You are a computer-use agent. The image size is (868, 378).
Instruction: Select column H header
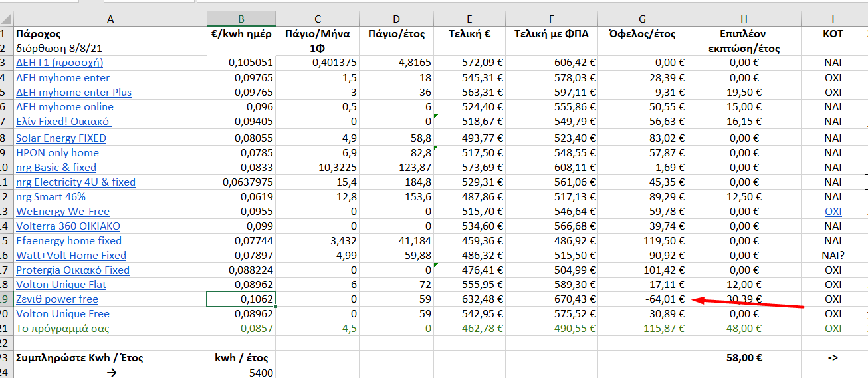coord(744,19)
